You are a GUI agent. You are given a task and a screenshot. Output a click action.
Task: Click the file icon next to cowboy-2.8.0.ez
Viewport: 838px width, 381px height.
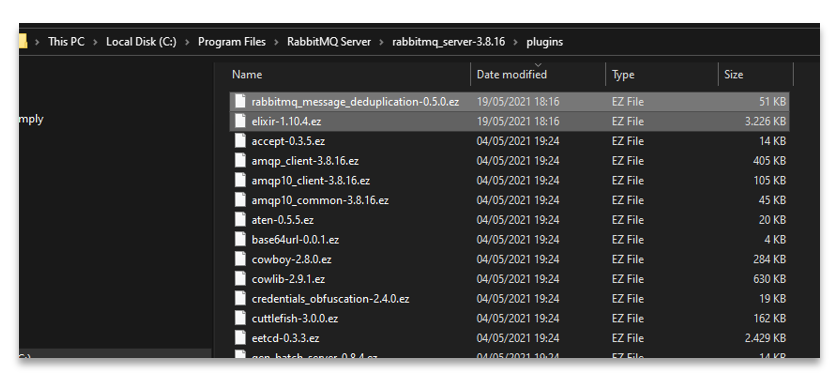[x=241, y=259]
